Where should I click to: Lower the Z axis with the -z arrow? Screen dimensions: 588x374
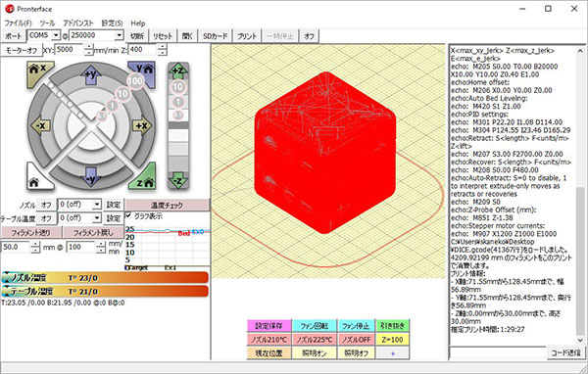(177, 180)
